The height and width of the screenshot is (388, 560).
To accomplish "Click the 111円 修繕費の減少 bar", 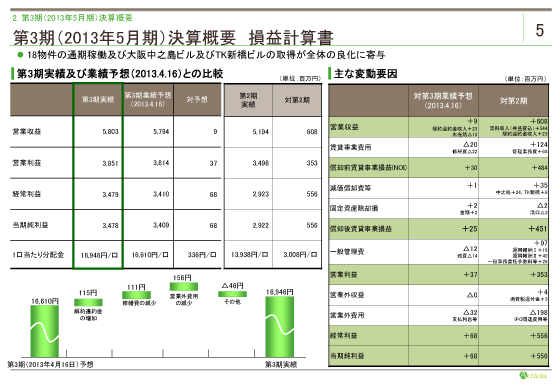I will (x=136, y=295).
